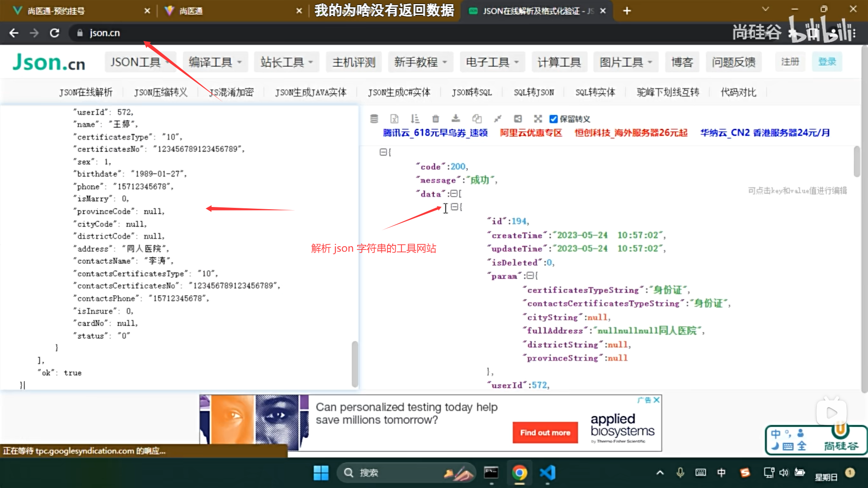Click the left JSON editor scrollbar

click(354, 364)
